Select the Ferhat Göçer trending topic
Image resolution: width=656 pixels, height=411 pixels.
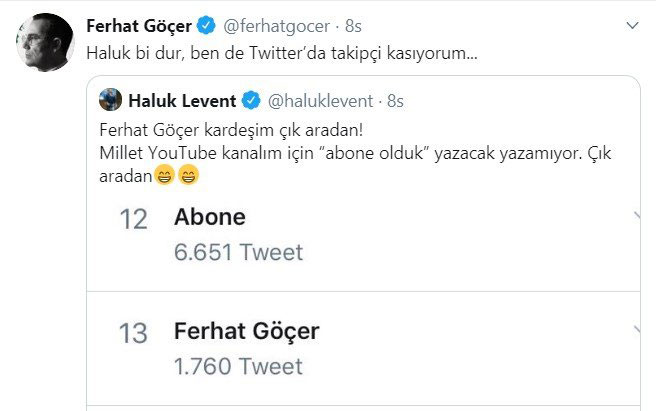pos(247,331)
